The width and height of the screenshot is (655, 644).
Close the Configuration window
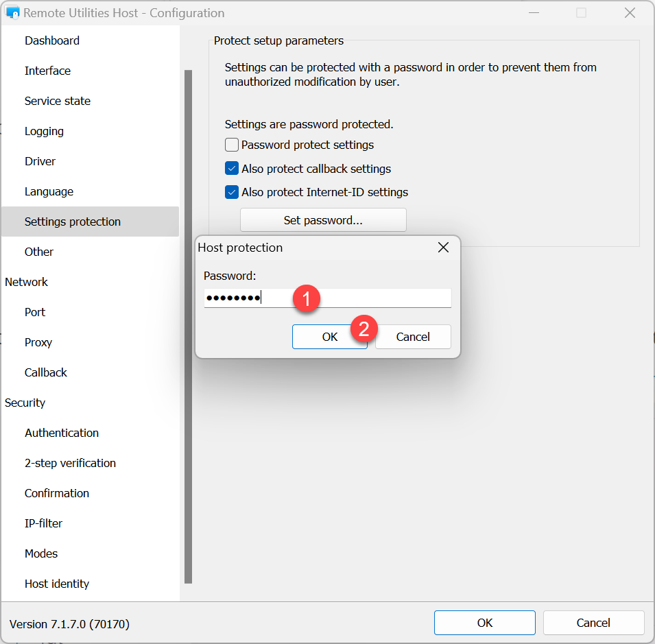coord(630,13)
